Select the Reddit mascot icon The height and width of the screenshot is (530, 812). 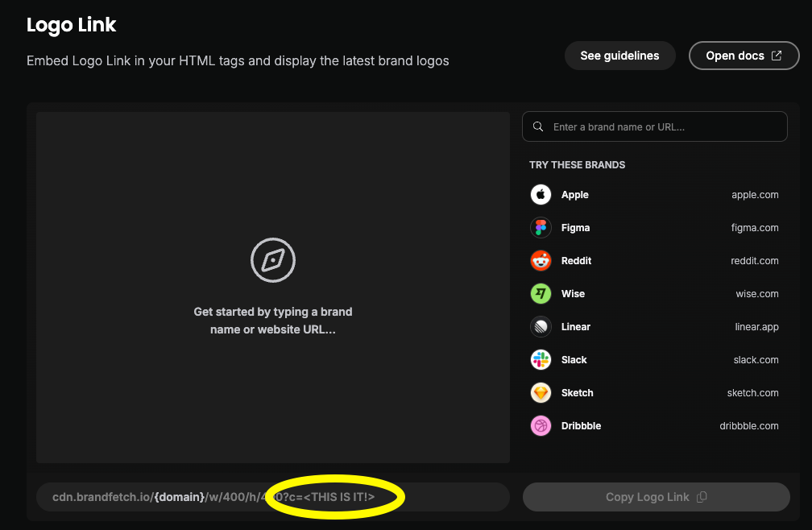(x=541, y=260)
